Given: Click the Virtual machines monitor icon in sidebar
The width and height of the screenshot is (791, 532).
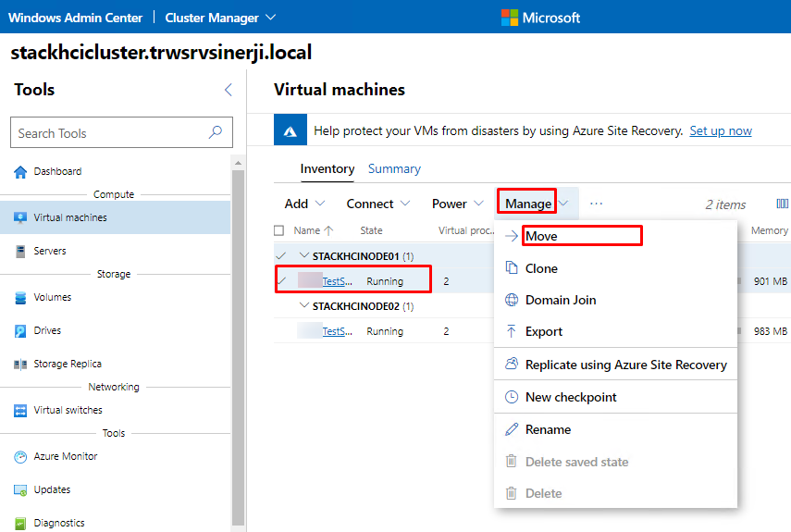Looking at the screenshot, I should (x=20, y=217).
